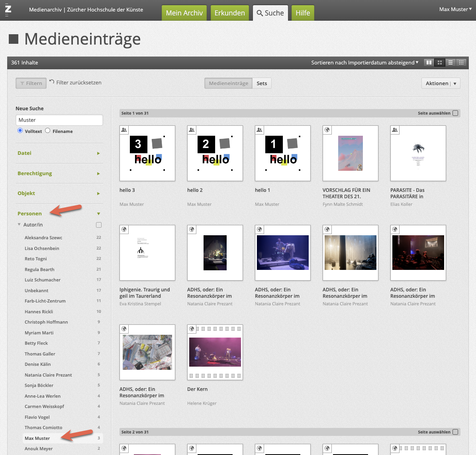Image resolution: width=476 pixels, height=455 pixels.
Task: Filter by author Christoph Hoffmann
Action: point(63,322)
